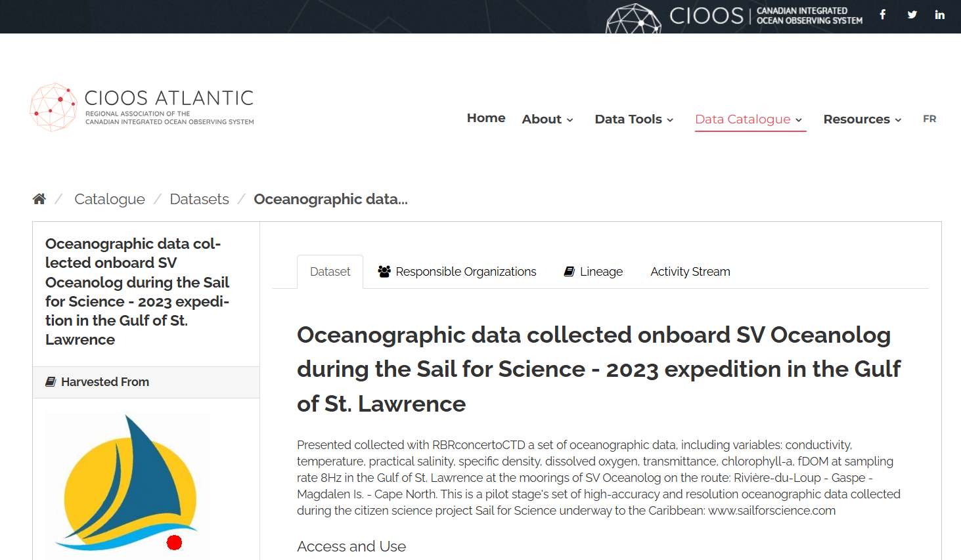The width and height of the screenshot is (961, 560).
Task: Go to the Home menu item
Action: 486,118
